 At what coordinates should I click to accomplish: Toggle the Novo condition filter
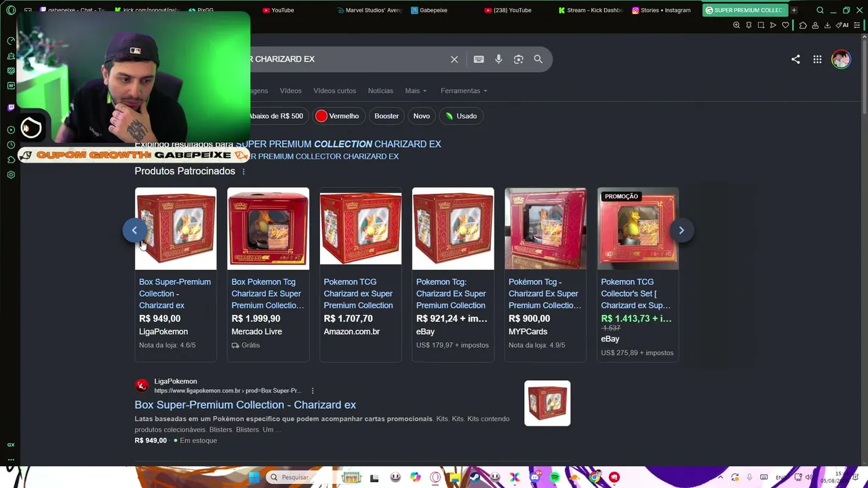pos(422,116)
